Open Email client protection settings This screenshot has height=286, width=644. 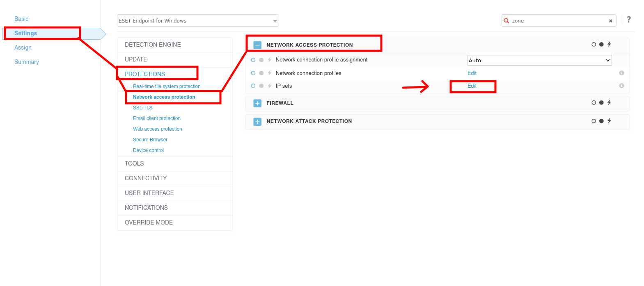tap(157, 118)
